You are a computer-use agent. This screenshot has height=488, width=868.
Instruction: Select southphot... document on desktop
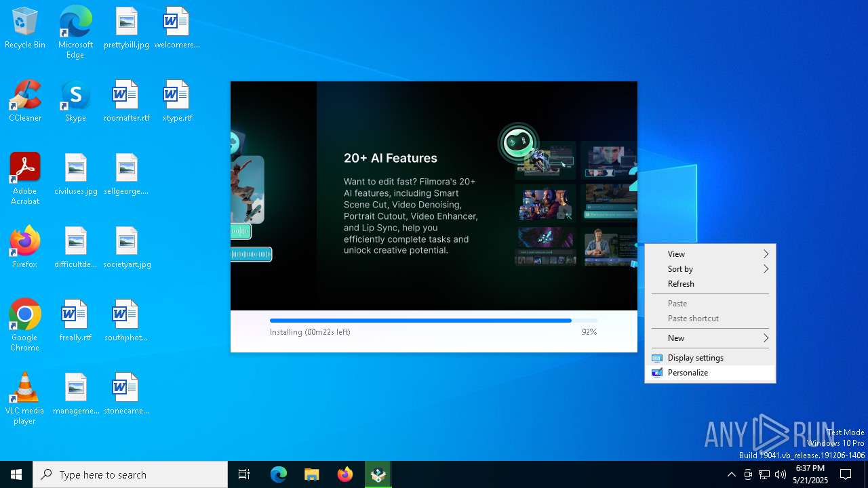pyautogui.click(x=126, y=321)
